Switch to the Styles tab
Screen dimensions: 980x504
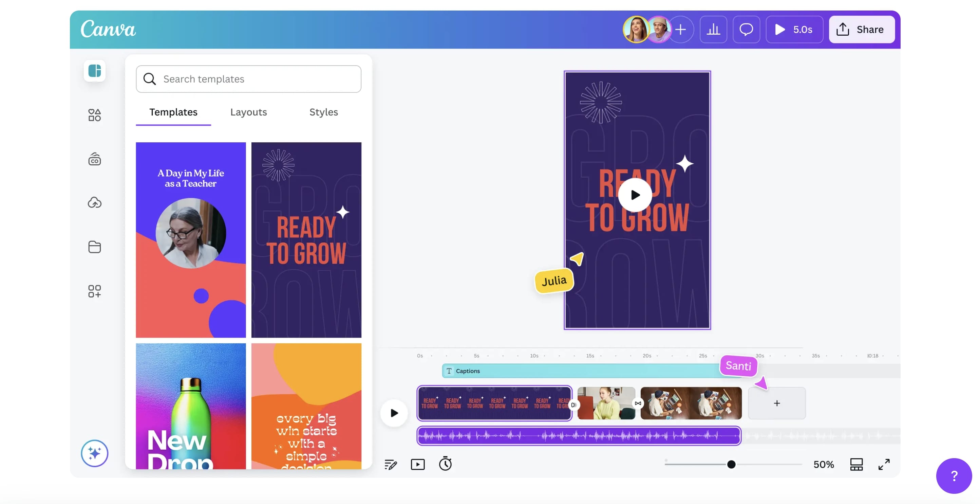coord(323,112)
